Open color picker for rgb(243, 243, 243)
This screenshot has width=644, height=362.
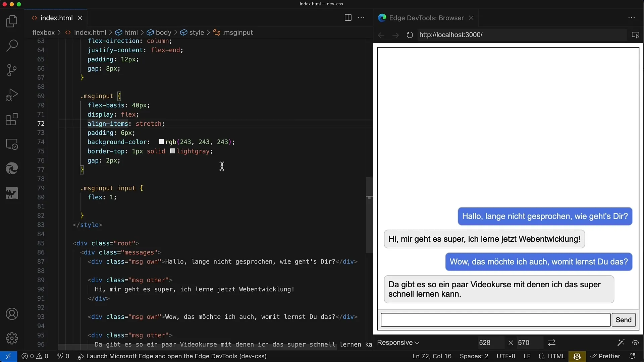pyautogui.click(x=161, y=142)
